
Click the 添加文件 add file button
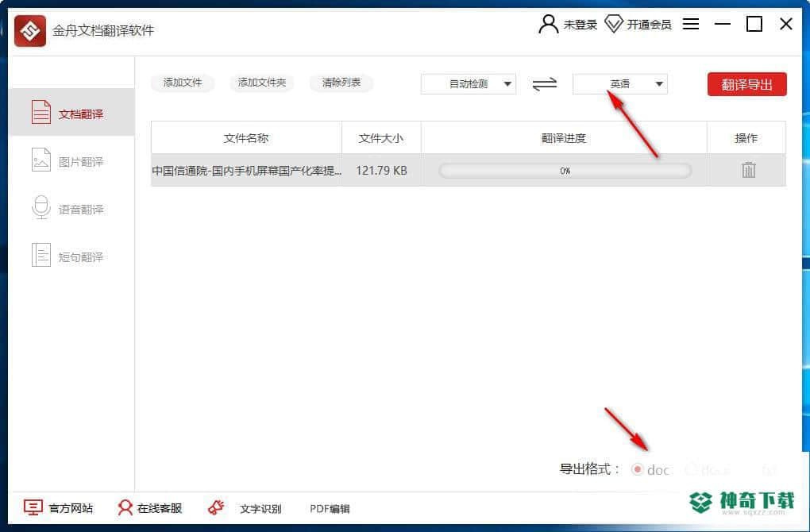pos(183,83)
